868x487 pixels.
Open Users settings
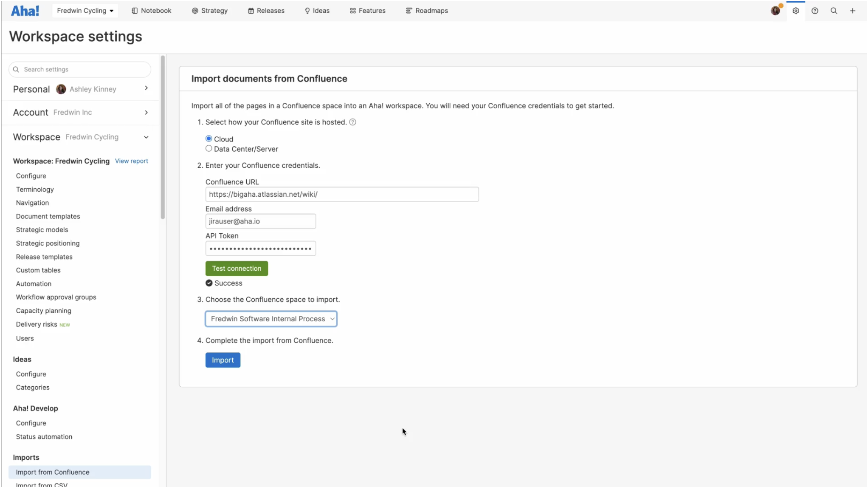tap(25, 338)
